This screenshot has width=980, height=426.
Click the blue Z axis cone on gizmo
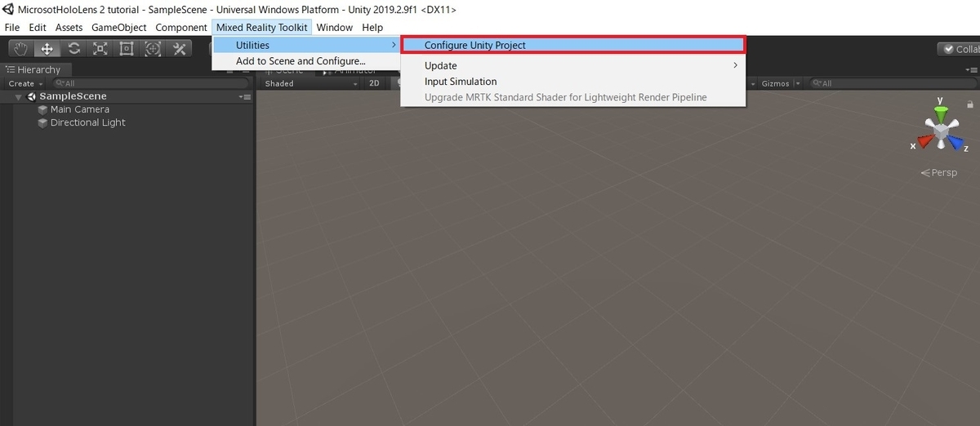(x=956, y=141)
